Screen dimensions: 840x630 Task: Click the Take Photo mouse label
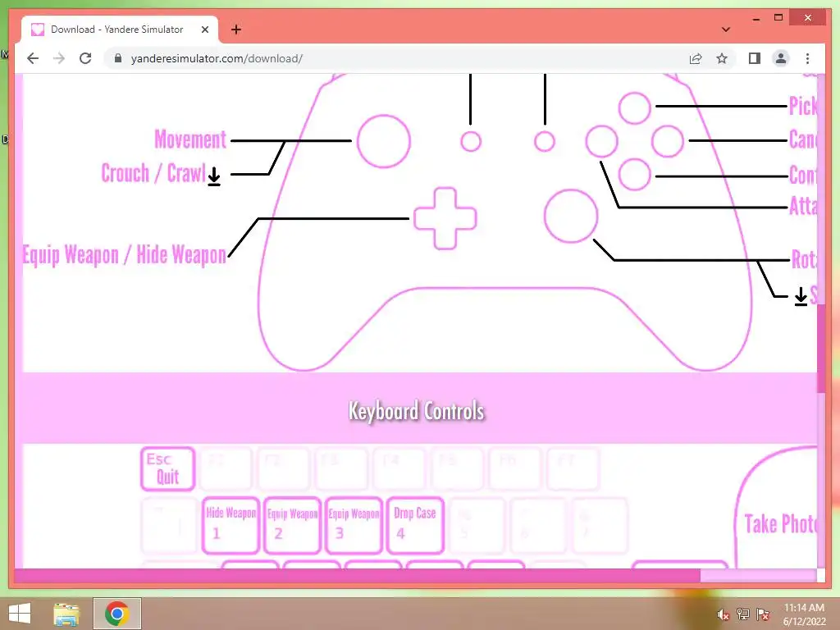(x=781, y=523)
